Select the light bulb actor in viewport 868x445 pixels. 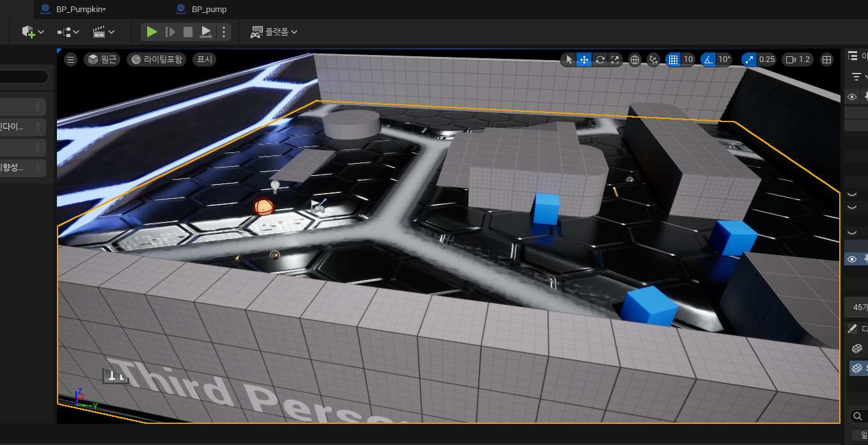(275, 186)
